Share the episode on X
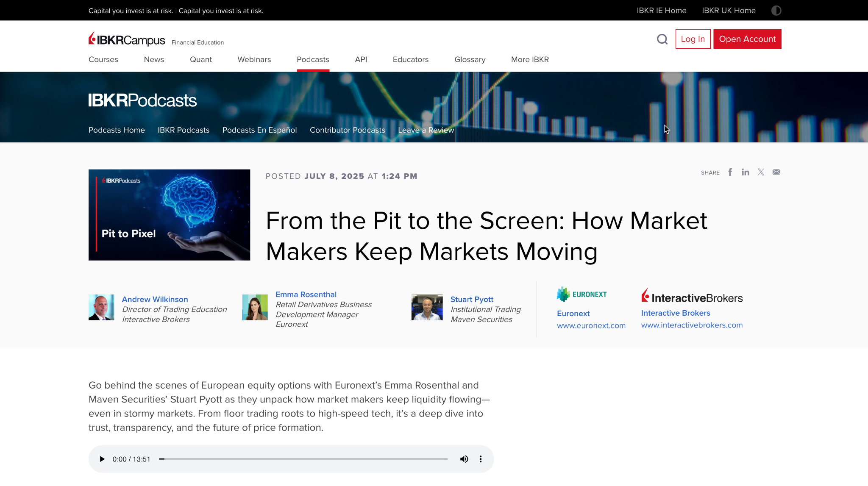The image size is (868, 486). [x=761, y=172]
